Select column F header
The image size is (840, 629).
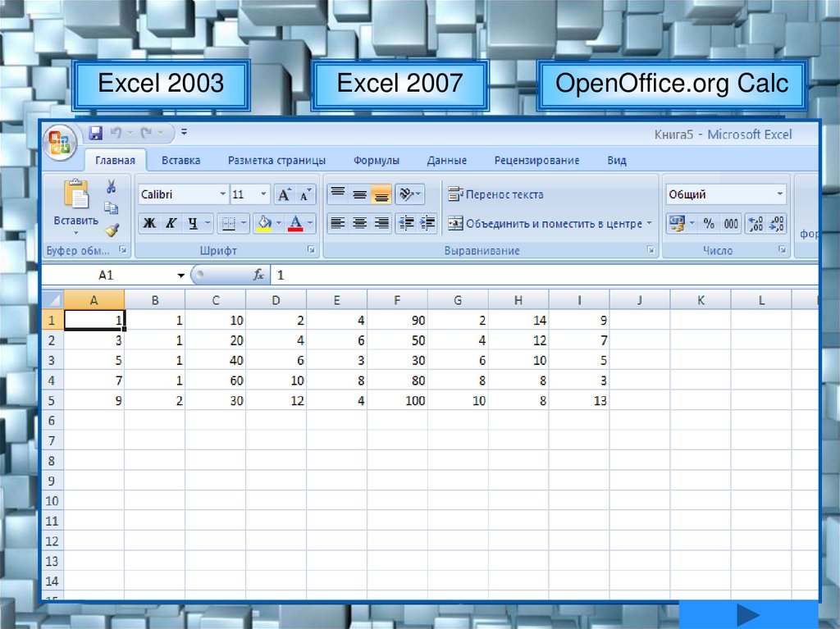point(397,300)
